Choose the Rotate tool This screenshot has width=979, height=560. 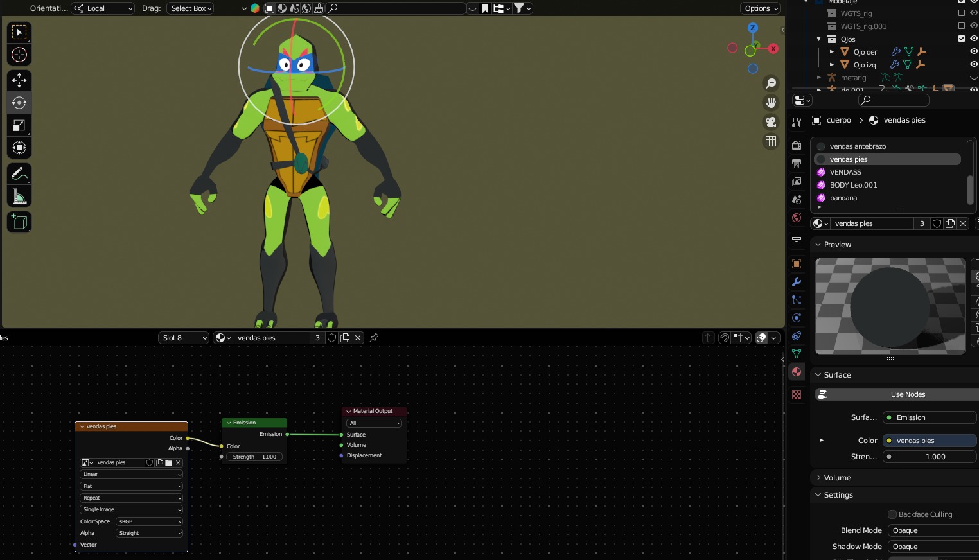(x=19, y=103)
